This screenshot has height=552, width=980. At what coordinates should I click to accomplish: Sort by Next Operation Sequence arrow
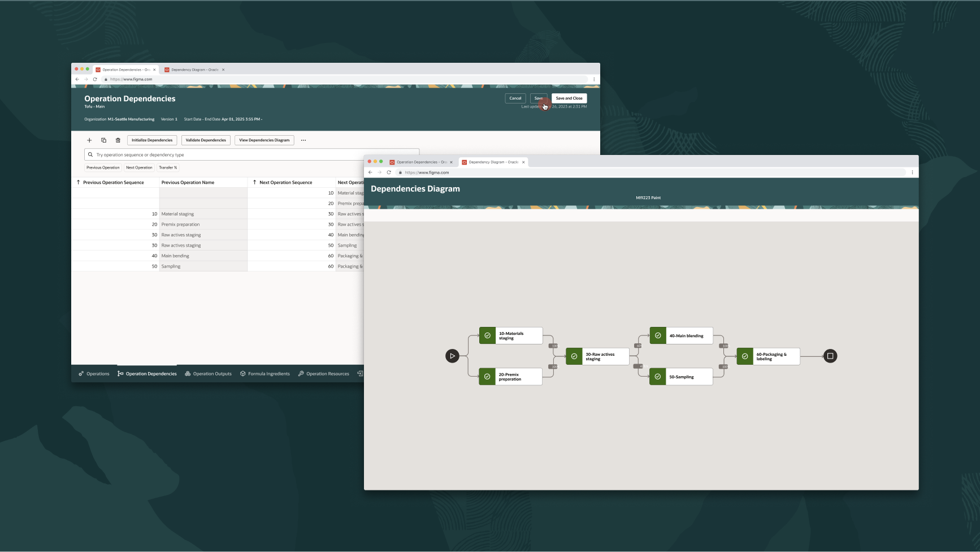[254, 182]
